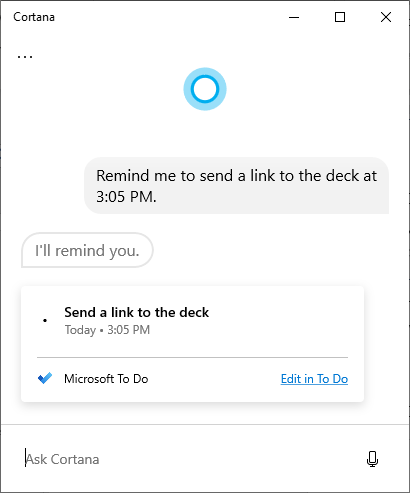Viewport: 410px width, 493px height.
Task: Click the Cortana title text in title bar
Action: pyautogui.click(x=34, y=17)
